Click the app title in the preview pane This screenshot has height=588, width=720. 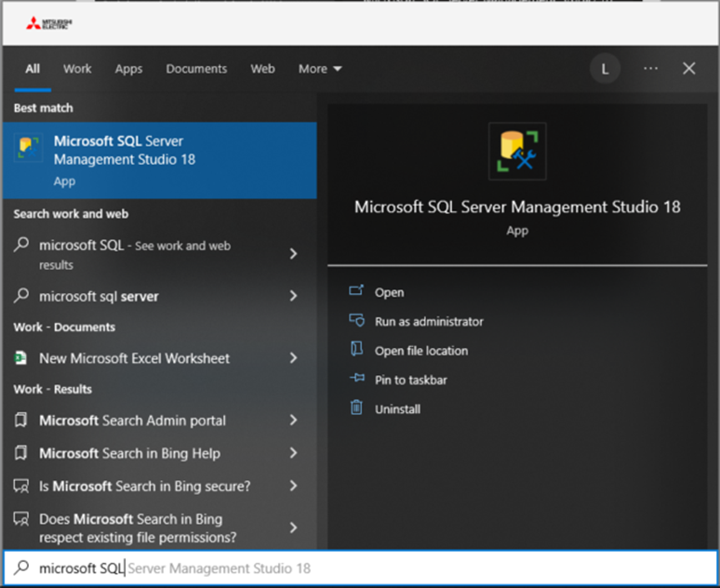point(517,207)
